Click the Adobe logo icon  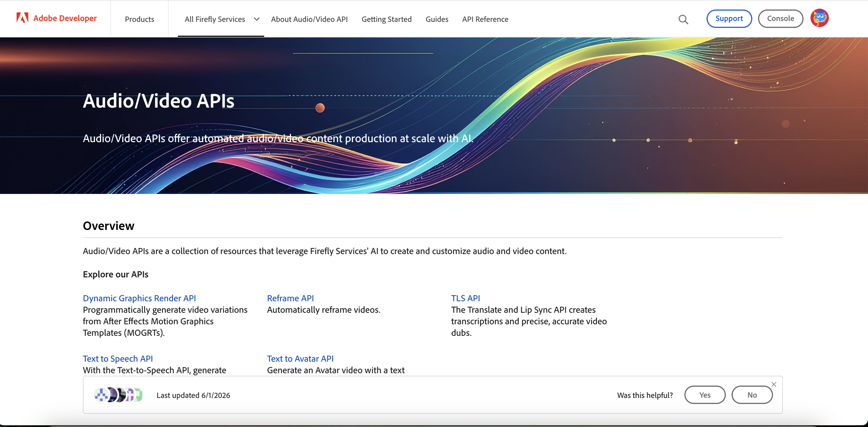pyautogui.click(x=22, y=18)
